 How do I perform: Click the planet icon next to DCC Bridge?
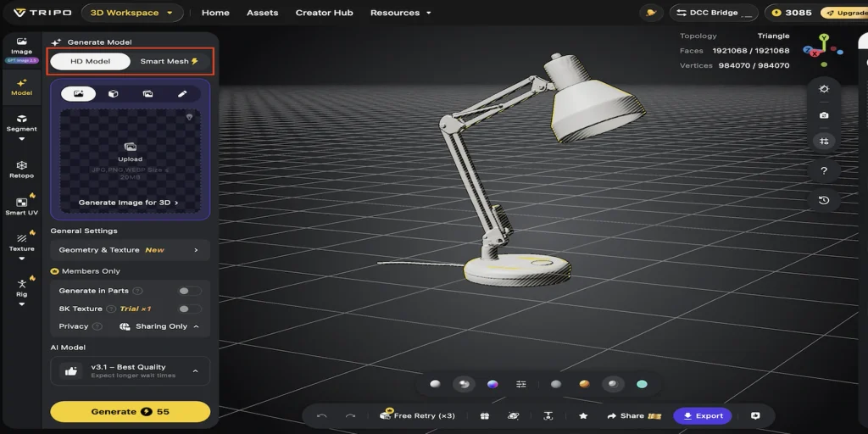pos(651,13)
